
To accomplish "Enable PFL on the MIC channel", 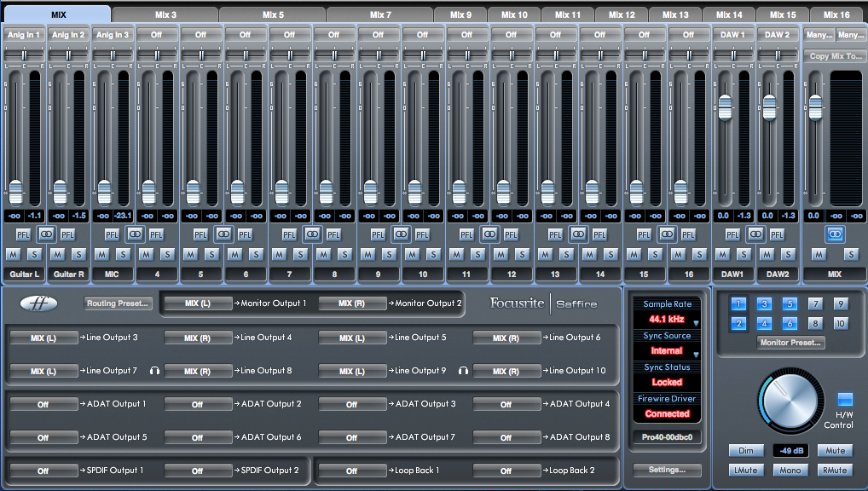I will coord(112,234).
